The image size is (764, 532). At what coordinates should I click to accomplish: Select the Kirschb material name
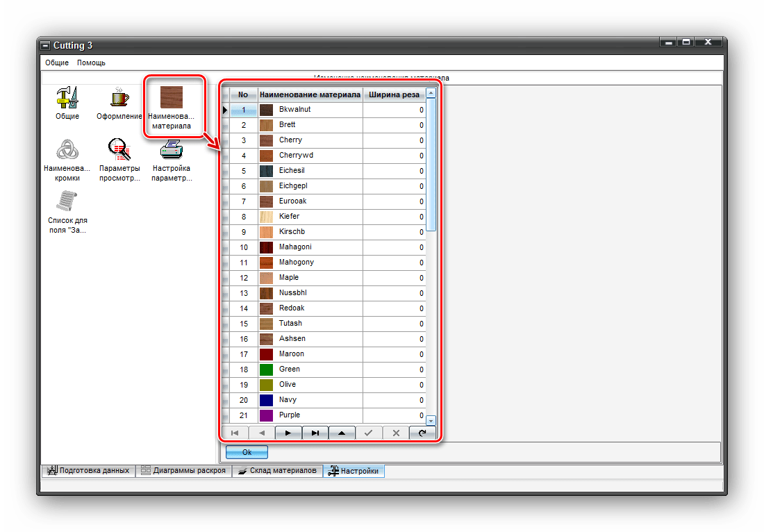(292, 231)
